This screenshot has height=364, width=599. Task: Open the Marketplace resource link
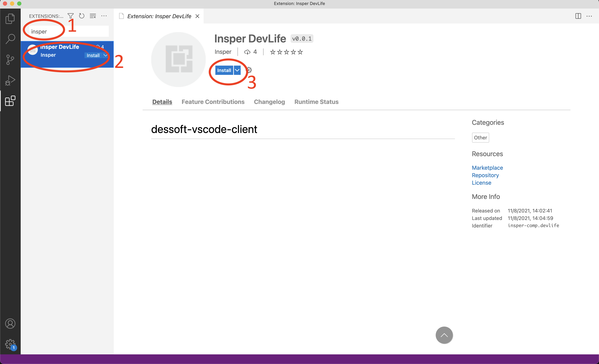pyautogui.click(x=487, y=168)
